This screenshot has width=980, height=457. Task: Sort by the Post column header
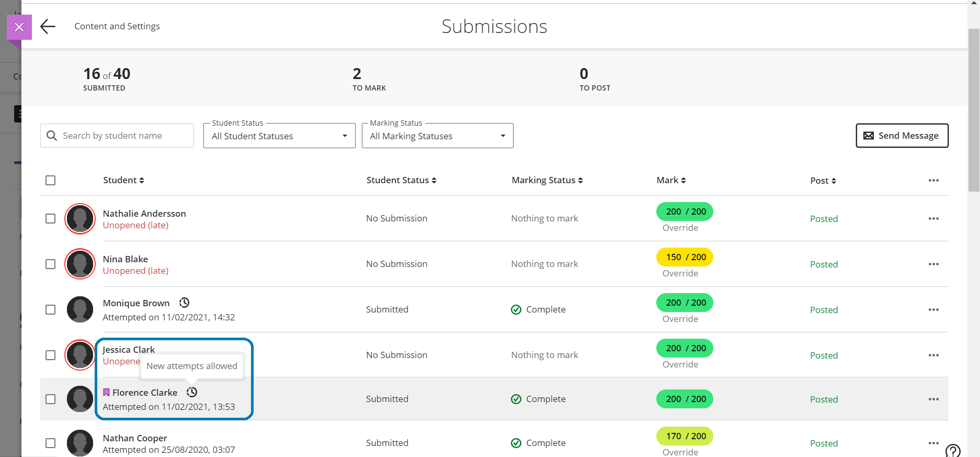coord(823,181)
